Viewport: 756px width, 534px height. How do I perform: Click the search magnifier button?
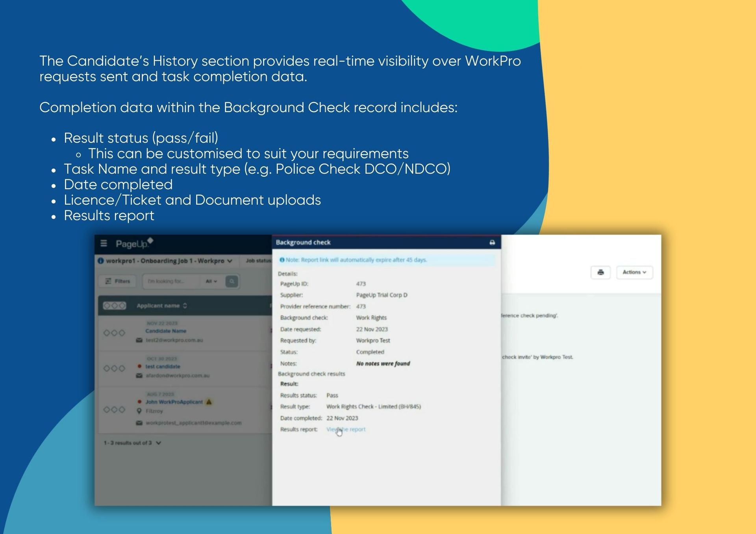[x=232, y=281]
